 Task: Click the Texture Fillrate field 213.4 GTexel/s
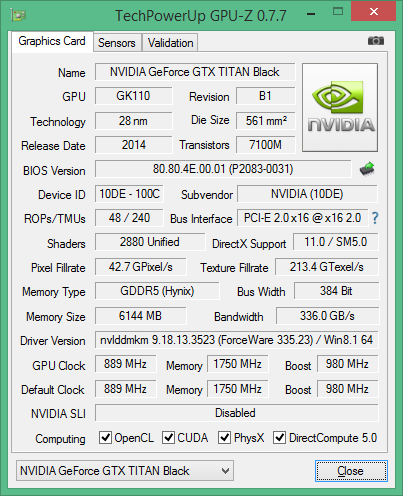327,267
